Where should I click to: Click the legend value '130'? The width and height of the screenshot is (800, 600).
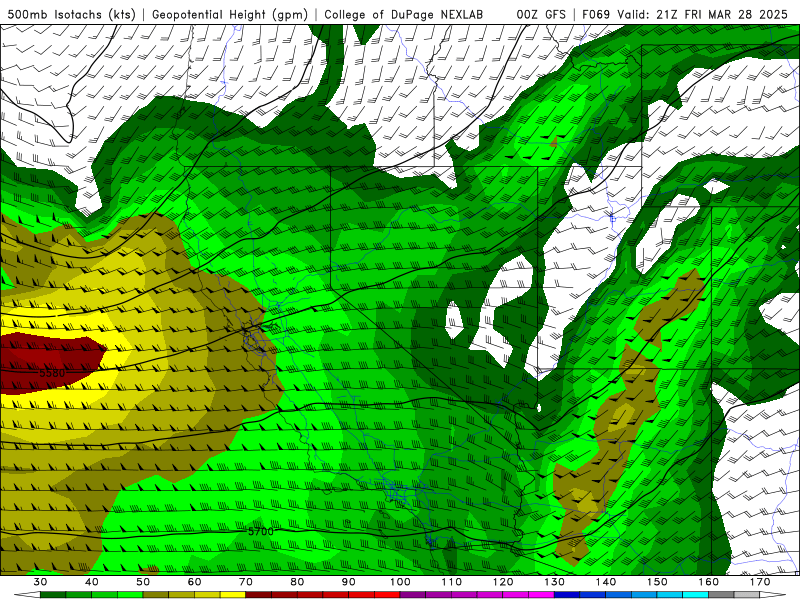pos(555,582)
